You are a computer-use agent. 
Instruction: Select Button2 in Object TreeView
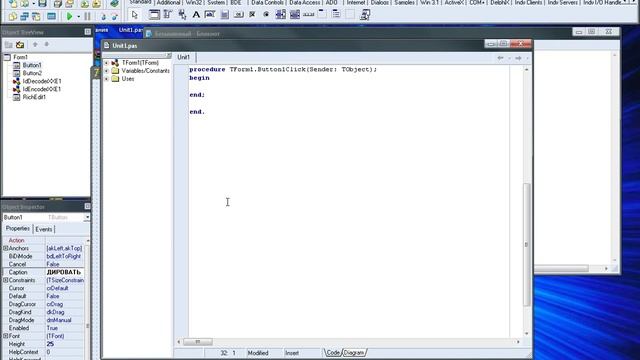(x=32, y=73)
